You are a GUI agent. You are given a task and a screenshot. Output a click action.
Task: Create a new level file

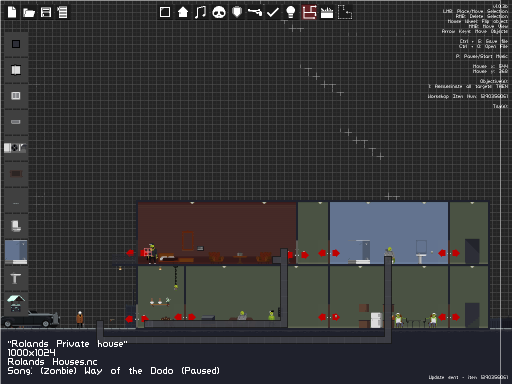click(x=12, y=12)
